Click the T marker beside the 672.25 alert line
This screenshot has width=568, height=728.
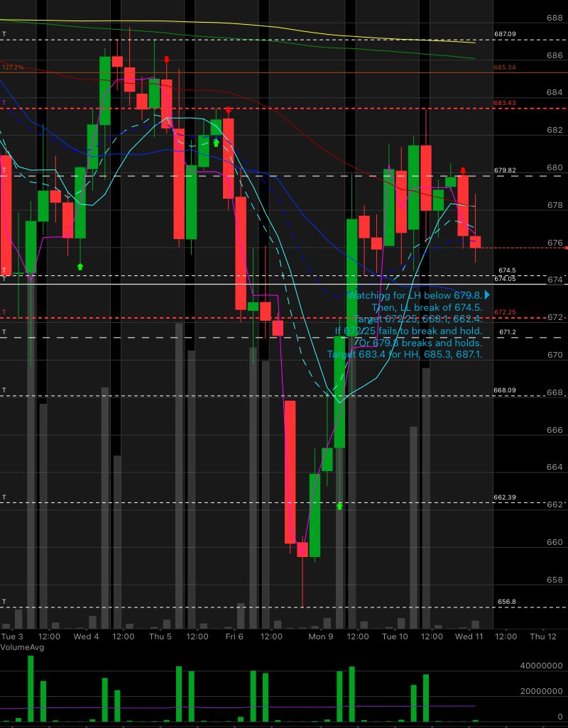[4, 311]
